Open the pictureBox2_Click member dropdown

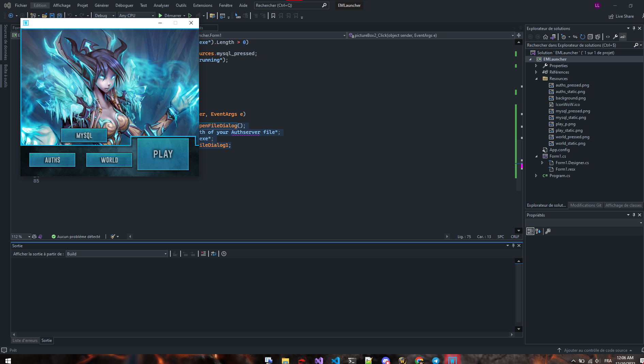click(x=431, y=35)
